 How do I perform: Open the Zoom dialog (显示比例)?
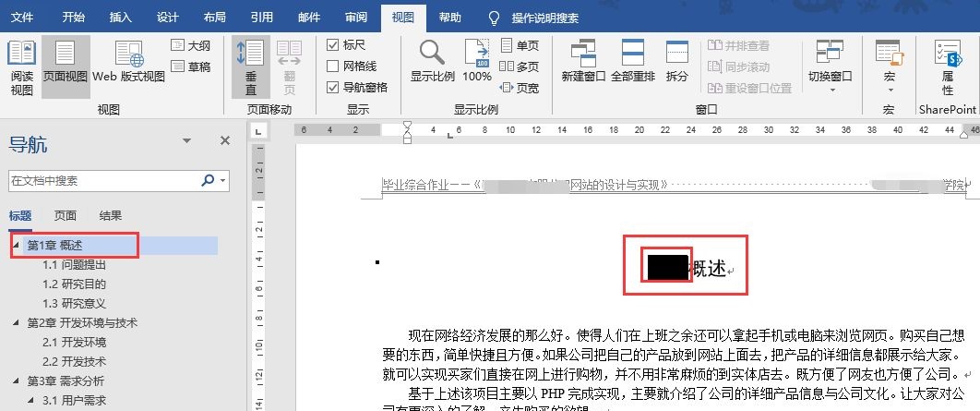coord(432,61)
